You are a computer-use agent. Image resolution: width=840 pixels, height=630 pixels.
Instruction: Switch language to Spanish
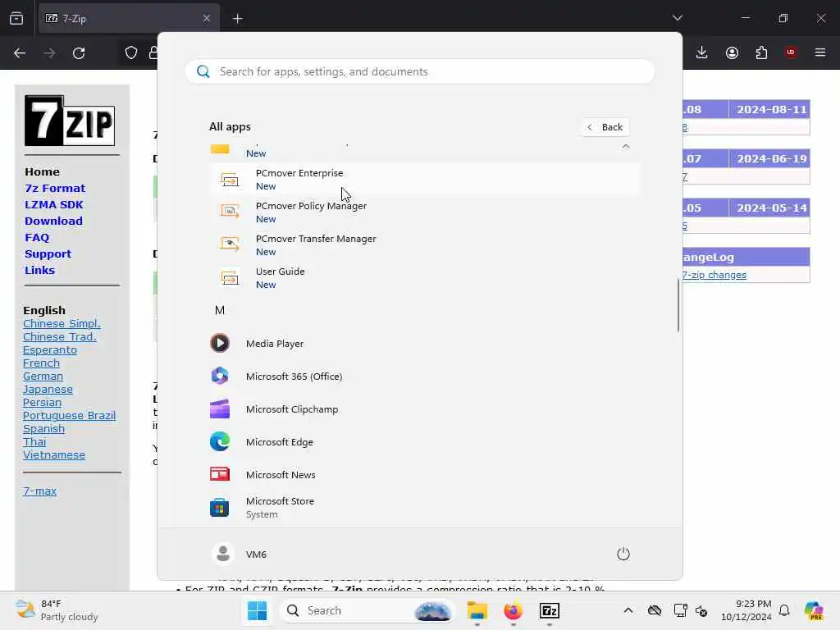44,428
